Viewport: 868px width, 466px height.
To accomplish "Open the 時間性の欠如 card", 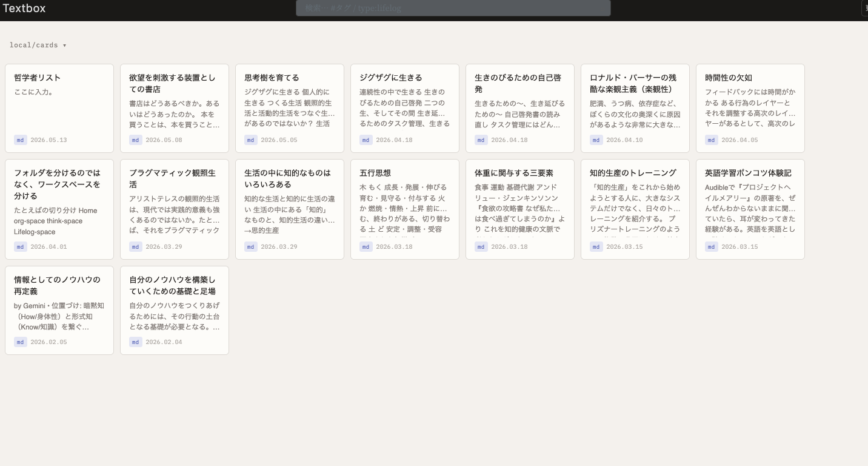I will click(x=750, y=108).
